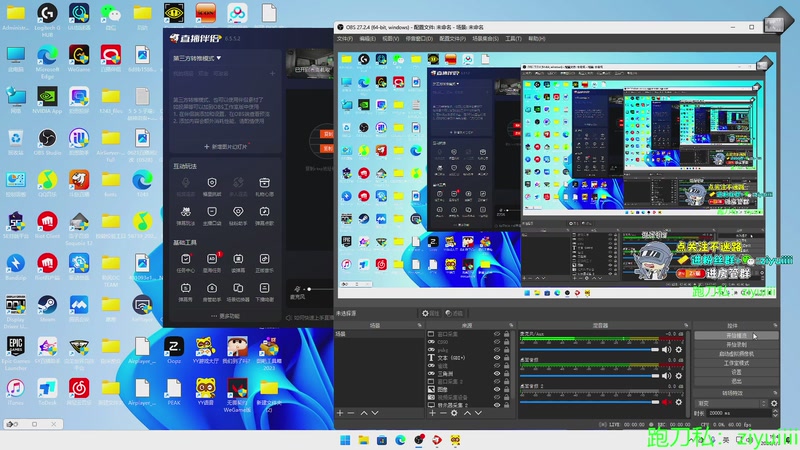This screenshot has width=800, height=450.
Task: Move source up in 来源 list
Action: [467, 413]
